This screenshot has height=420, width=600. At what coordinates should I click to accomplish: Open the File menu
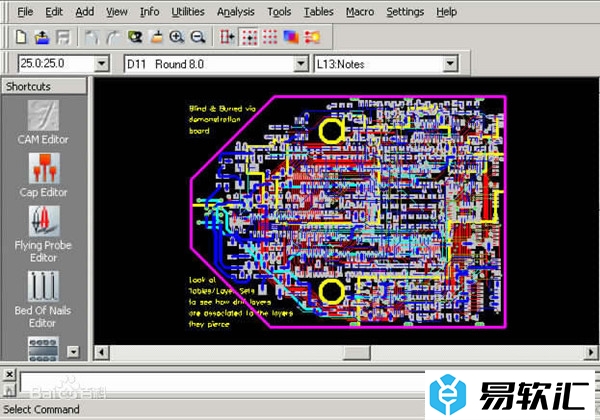(25, 12)
